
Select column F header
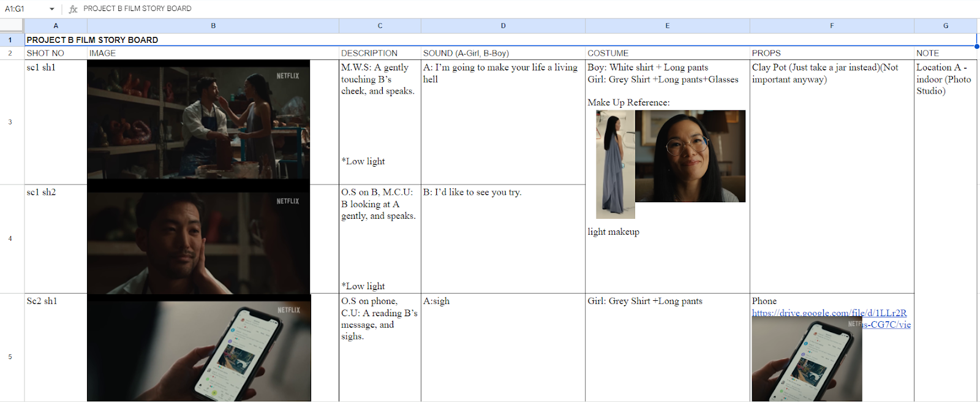pos(832,26)
